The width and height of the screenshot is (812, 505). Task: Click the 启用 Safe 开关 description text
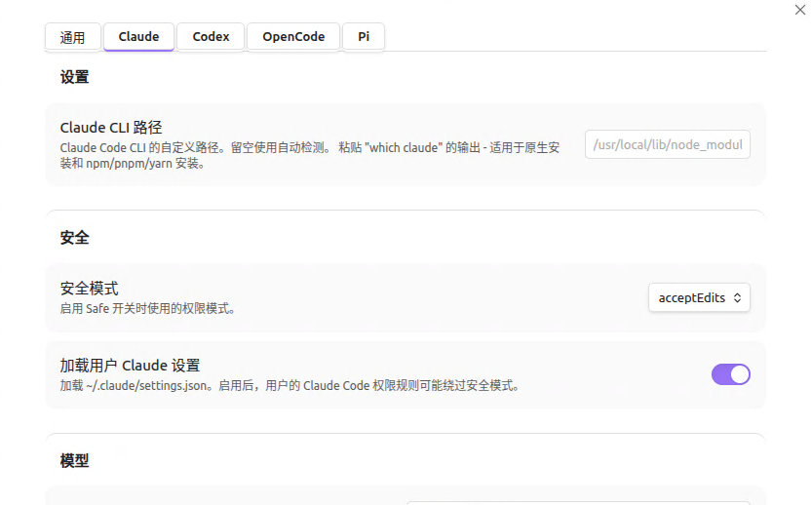click(x=147, y=309)
